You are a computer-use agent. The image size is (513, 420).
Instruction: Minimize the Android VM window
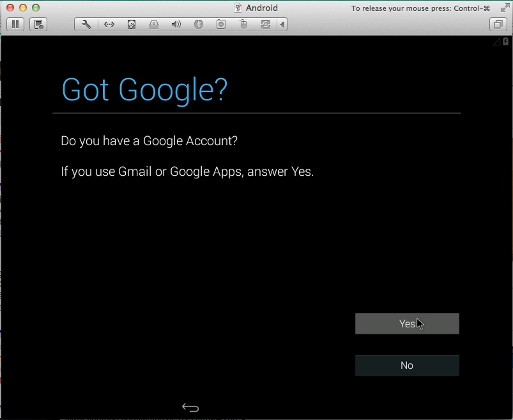coord(23,8)
